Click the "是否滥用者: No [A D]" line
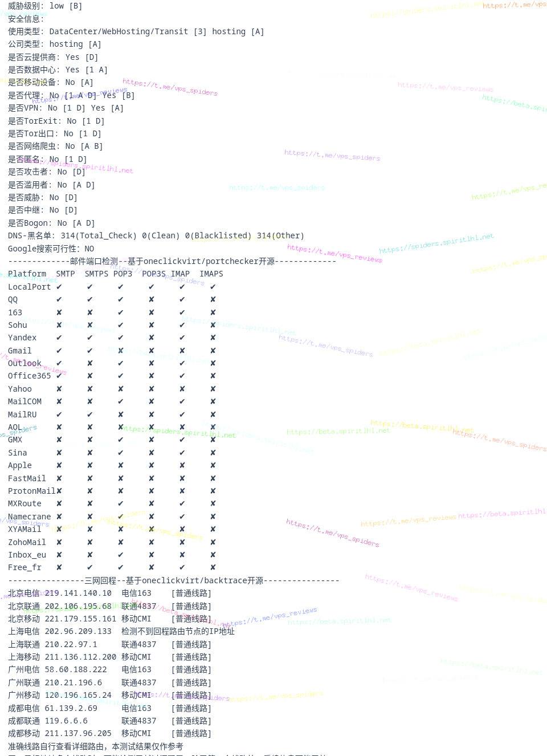Screen dimensions: 547x756 [x=51, y=185]
